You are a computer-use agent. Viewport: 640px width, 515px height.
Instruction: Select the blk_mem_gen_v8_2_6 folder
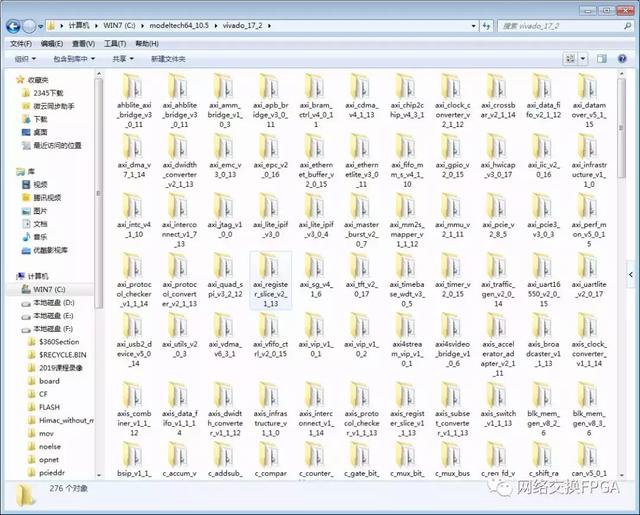543,409
